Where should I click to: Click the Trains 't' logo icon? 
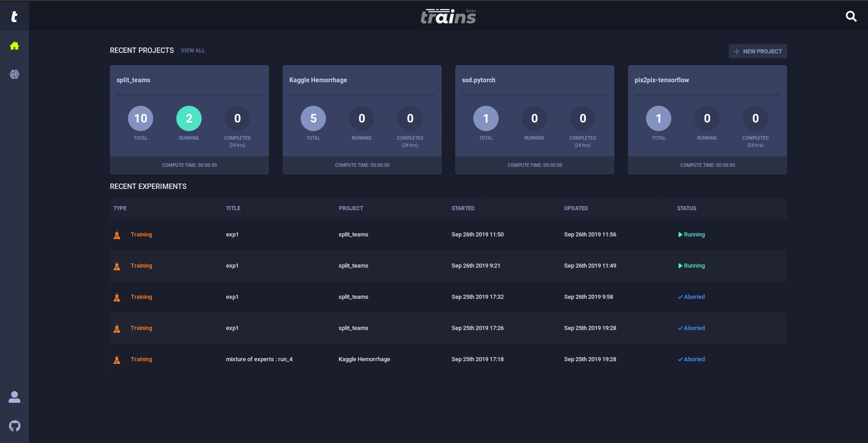(x=14, y=17)
